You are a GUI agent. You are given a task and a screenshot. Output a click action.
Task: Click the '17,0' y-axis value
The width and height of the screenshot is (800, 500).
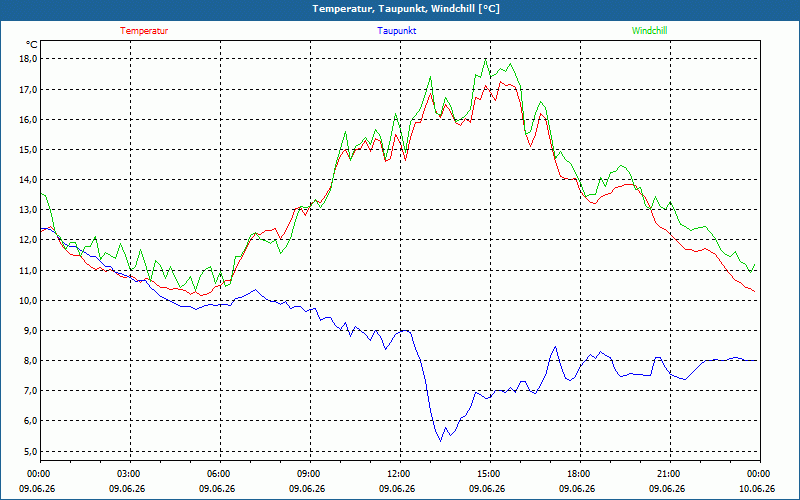29,89
